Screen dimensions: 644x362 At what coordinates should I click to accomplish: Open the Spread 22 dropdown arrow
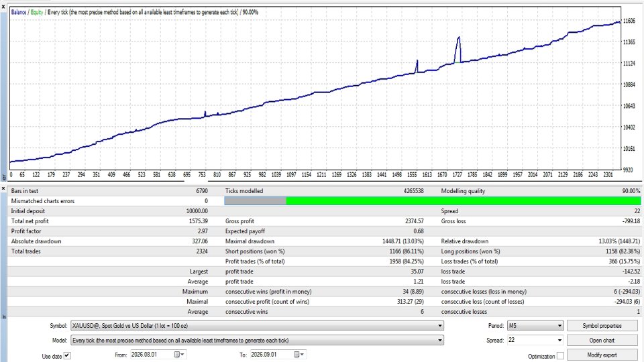(559, 341)
